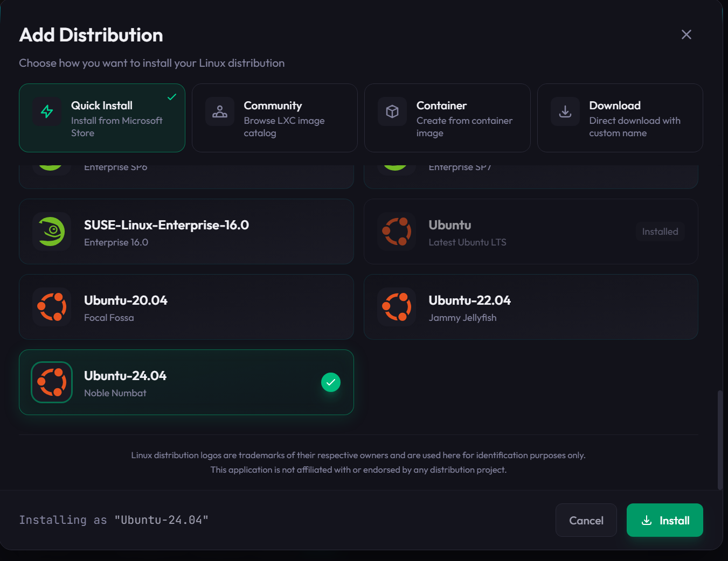Click the Community people icon

point(219,111)
